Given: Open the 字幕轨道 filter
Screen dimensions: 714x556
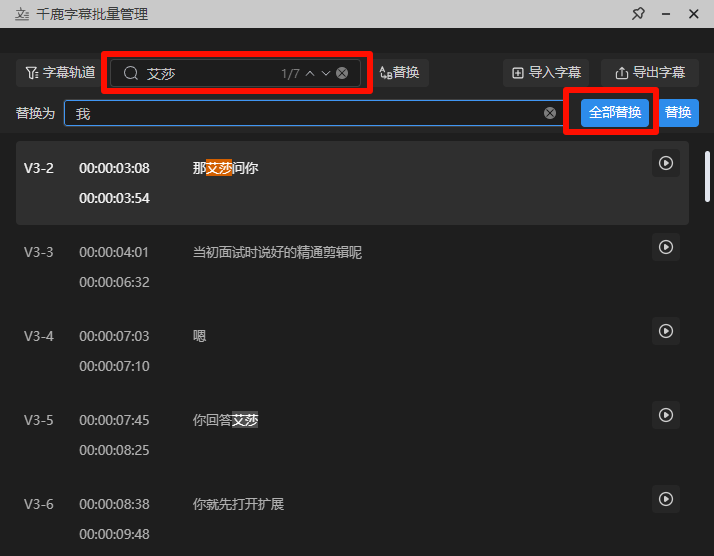Looking at the screenshot, I should coord(61,73).
